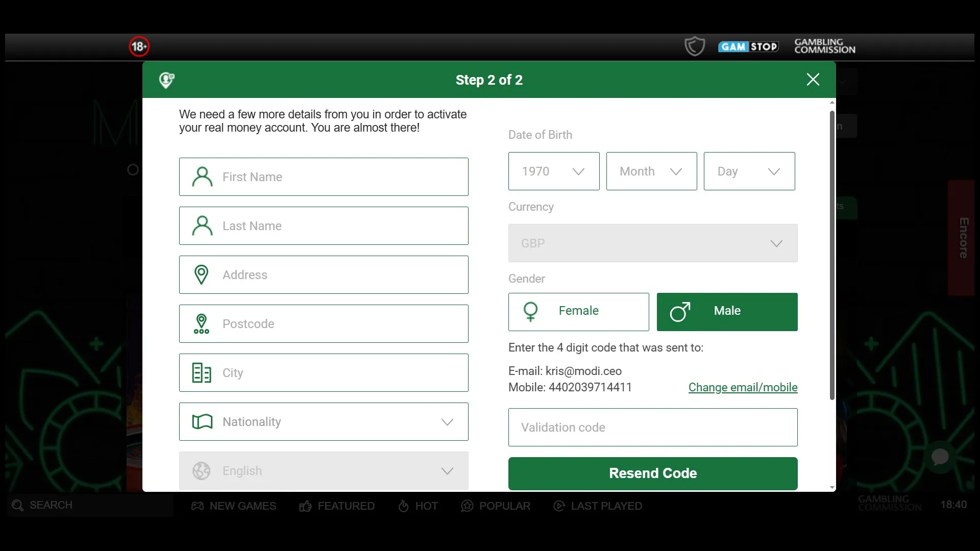Viewport: 980px width, 551px height.
Task: Click the thumbs-up icon beside Featured
Action: pyautogui.click(x=305, y=506)
